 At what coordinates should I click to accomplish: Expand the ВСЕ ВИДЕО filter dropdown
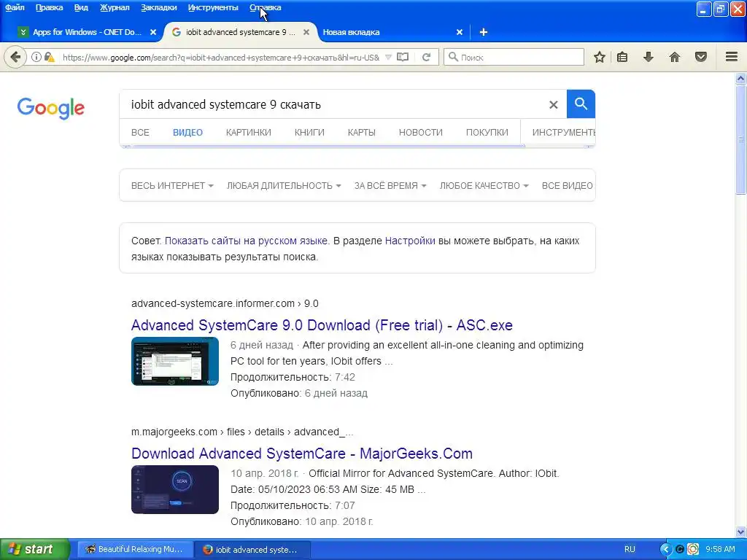point(568,186)
